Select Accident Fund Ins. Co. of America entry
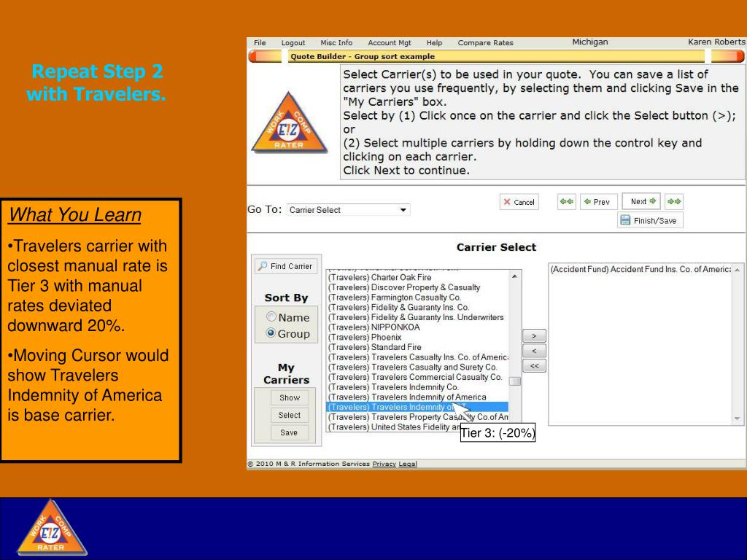 point(640,270)
